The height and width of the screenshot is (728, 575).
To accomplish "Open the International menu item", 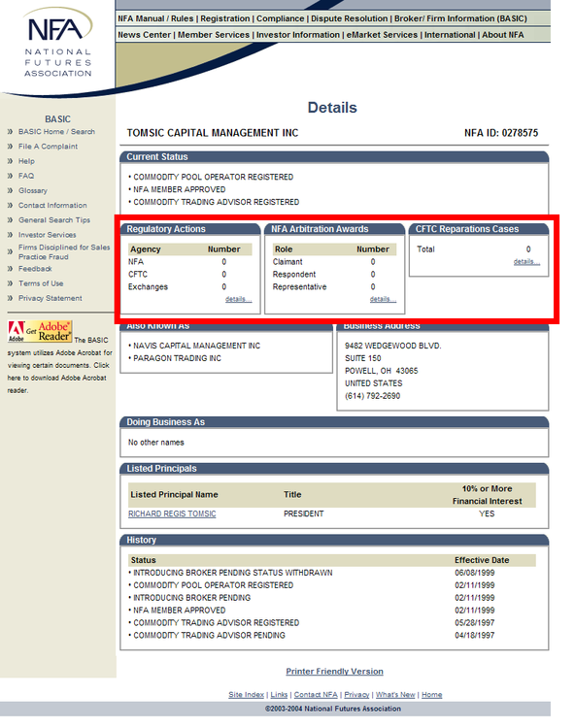I will click(x=450, y=35).
